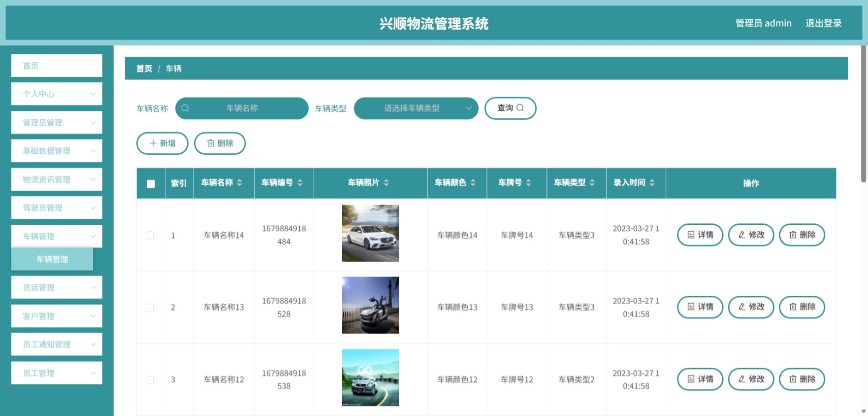Open the 请选择车辆类型 dropdown
The width and height of the screenshot is (868, 416).
pyautogui.click(x=416, y=108)
